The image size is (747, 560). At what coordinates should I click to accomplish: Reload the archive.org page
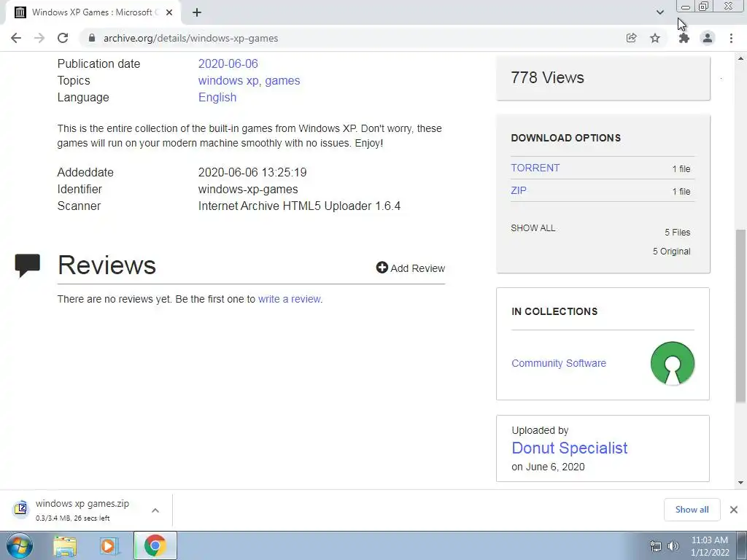[63, 38]
